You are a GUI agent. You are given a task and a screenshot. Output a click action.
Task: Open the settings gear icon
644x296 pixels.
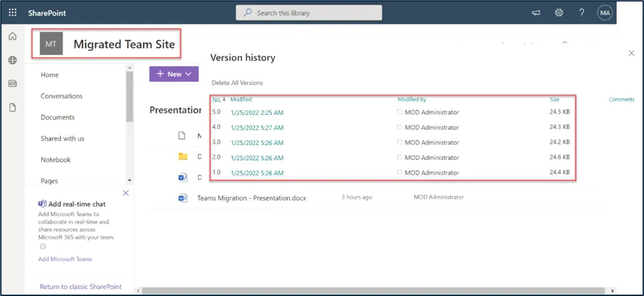[559, 13]
